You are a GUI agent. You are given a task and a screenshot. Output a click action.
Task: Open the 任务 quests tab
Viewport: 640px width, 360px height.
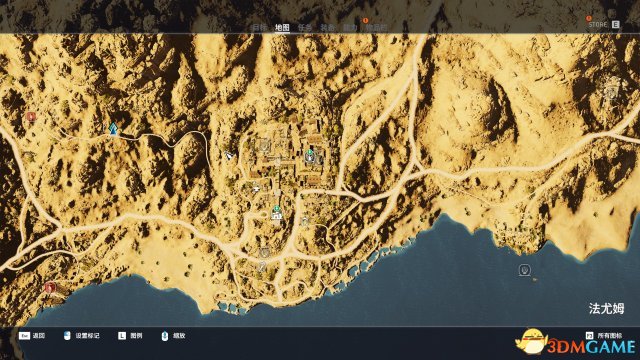click(304, 27)
